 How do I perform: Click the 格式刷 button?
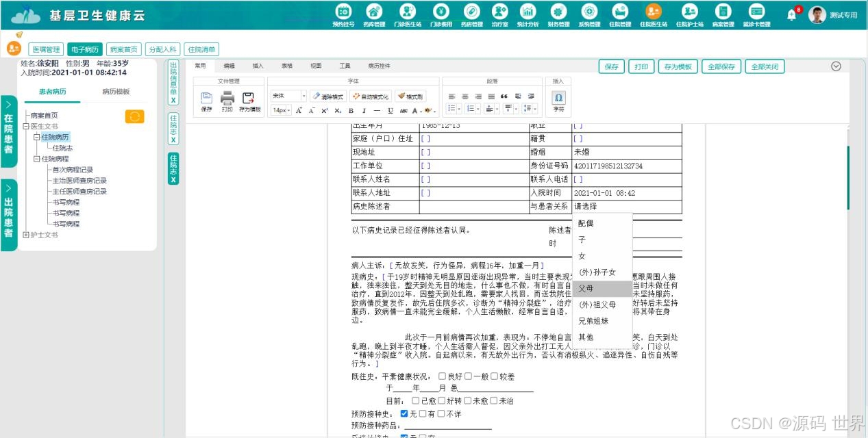(410, 96)
